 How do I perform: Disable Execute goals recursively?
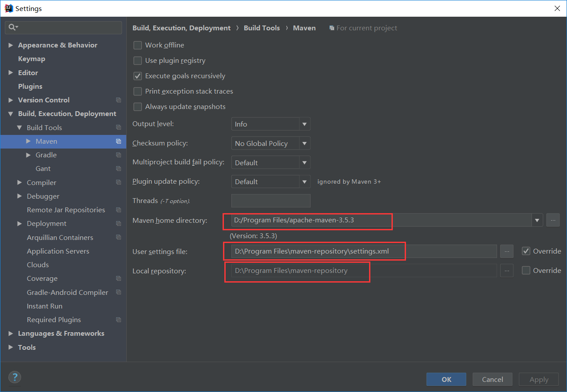tap(137, 76)
